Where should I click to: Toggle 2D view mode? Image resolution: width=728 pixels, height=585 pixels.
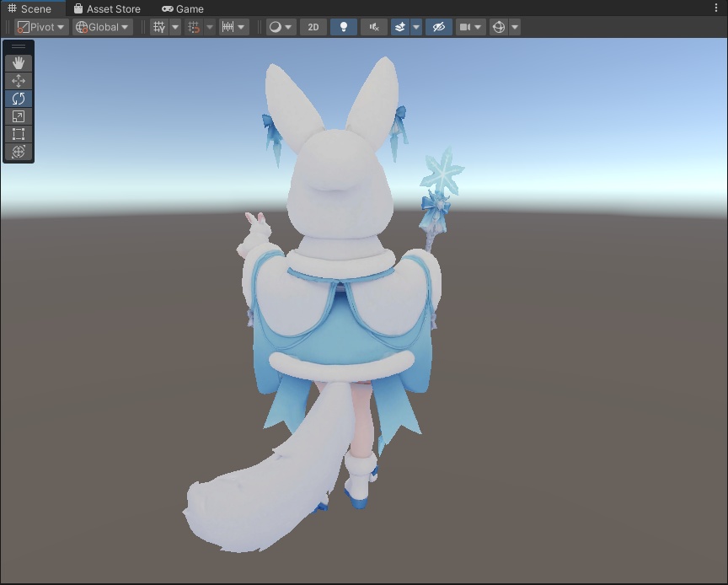point(313,27)
